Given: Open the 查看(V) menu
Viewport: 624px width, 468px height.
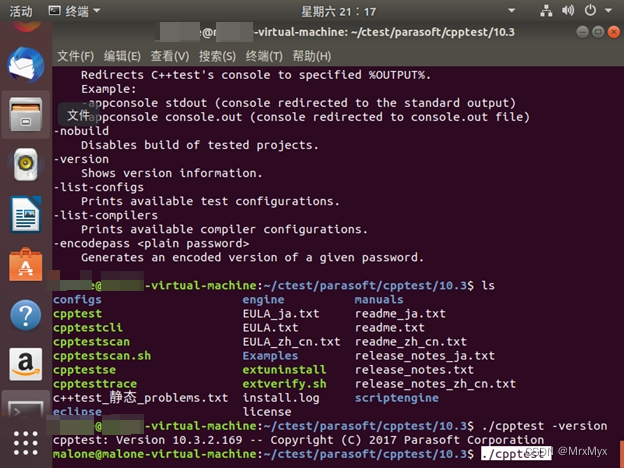Looking at the screenshot, I should coord(170,56).
